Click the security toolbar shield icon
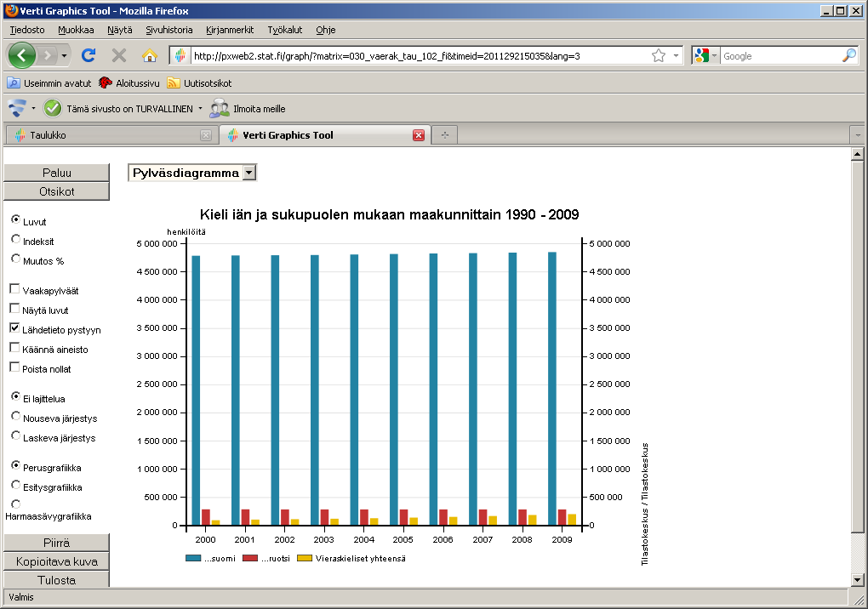This screenshot has height=609, width=868. [x=17, y=108]
